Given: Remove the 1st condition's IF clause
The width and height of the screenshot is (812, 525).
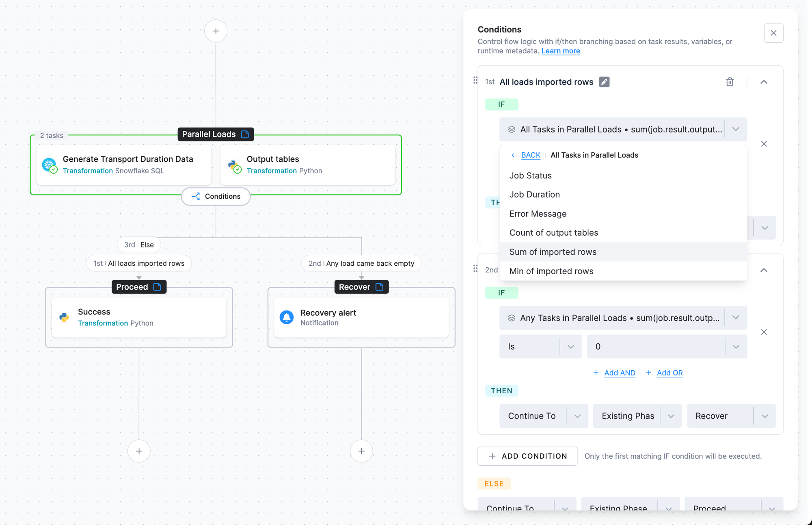Looking at the screenshot, I should (764, 144).
